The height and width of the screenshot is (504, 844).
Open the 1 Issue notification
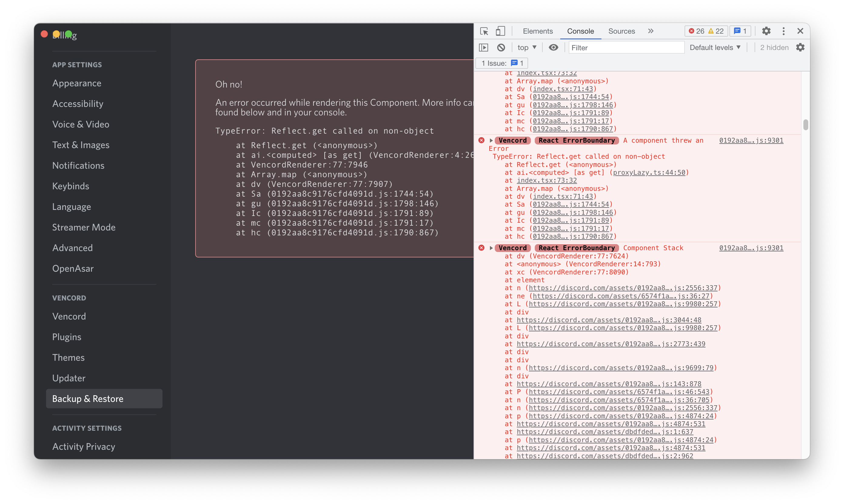(501, 63)
